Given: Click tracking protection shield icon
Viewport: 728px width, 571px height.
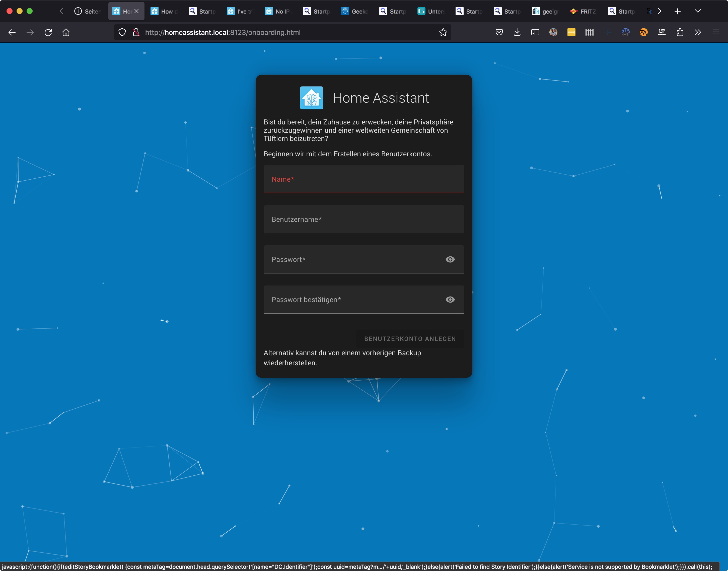Looking at the screenshot, I should [x=122, y=32].
